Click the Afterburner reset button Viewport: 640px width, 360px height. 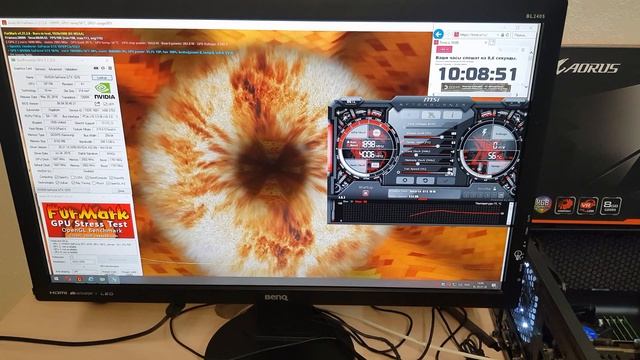pyautogui.click(x=425, y=180)
